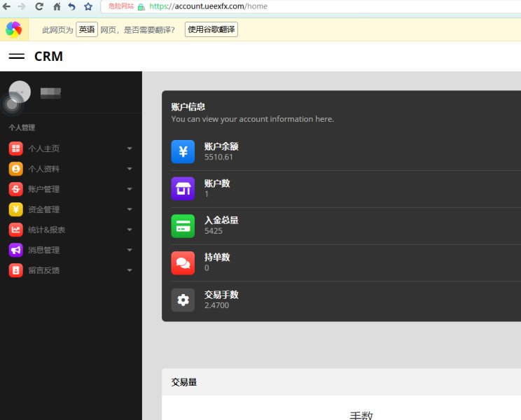Click the green card deposit total icon
521x420 pixels.
coord(183,225)
